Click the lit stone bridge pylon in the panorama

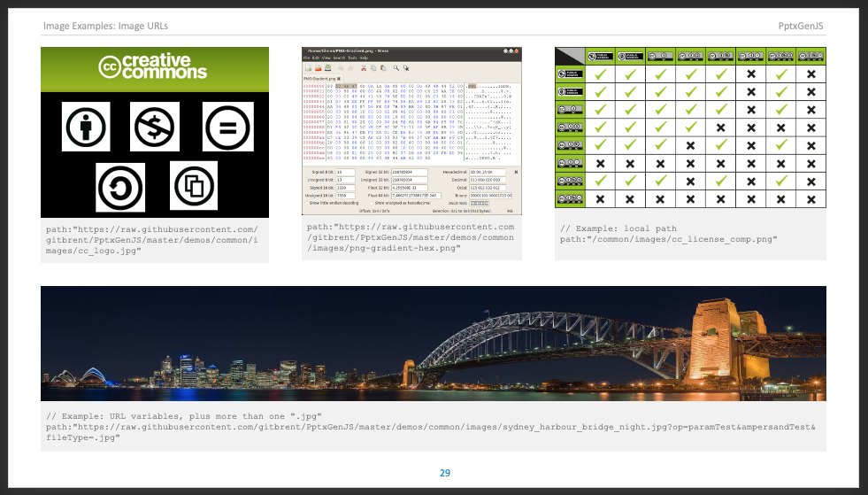[x=713, y=341]
